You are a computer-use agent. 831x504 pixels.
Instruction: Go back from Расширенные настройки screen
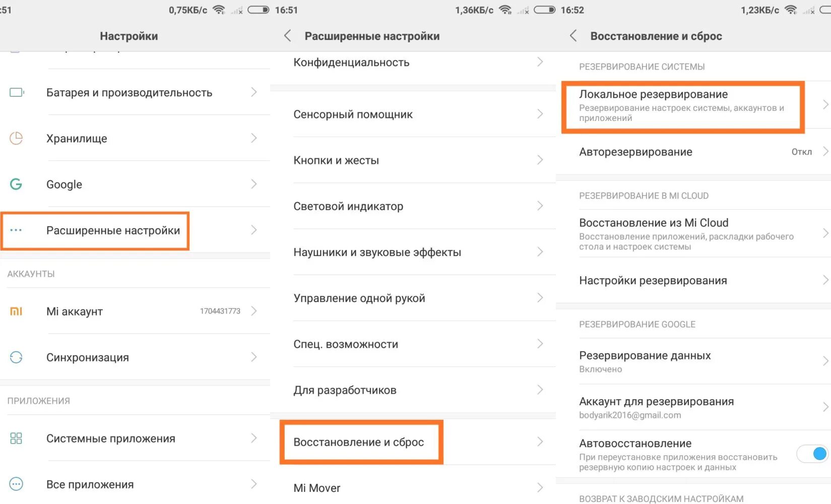click(288, 36)
